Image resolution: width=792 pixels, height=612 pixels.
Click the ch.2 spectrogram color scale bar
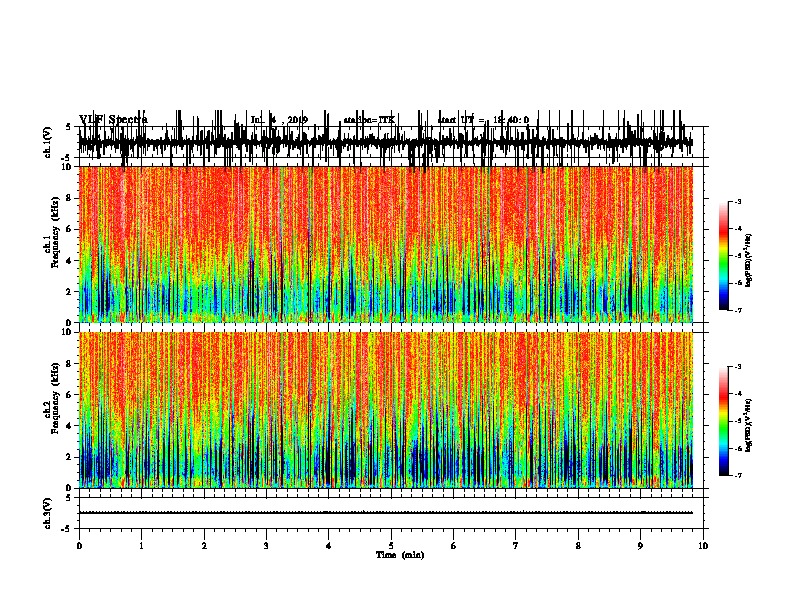723,421
